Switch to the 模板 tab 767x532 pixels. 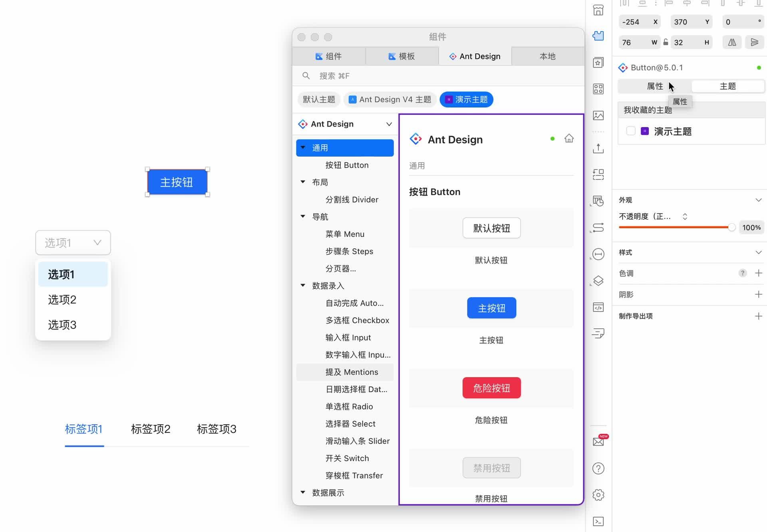[402, 56]
